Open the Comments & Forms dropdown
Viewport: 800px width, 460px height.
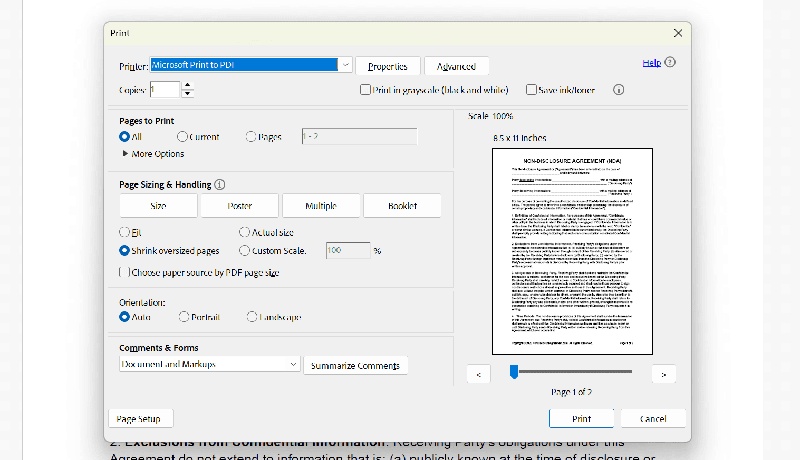pyautogui.click(x=209, y=364)
